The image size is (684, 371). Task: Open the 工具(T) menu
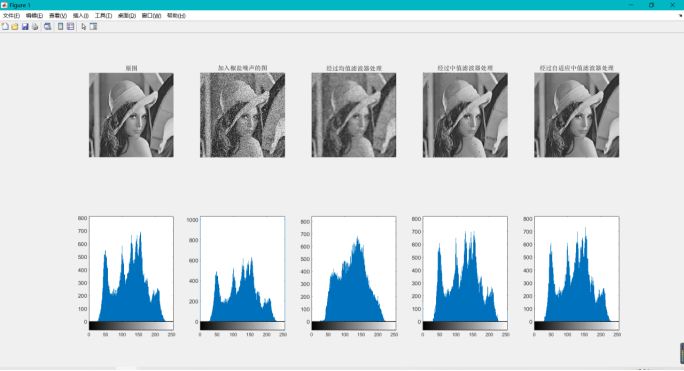click(x=103, y=16)
